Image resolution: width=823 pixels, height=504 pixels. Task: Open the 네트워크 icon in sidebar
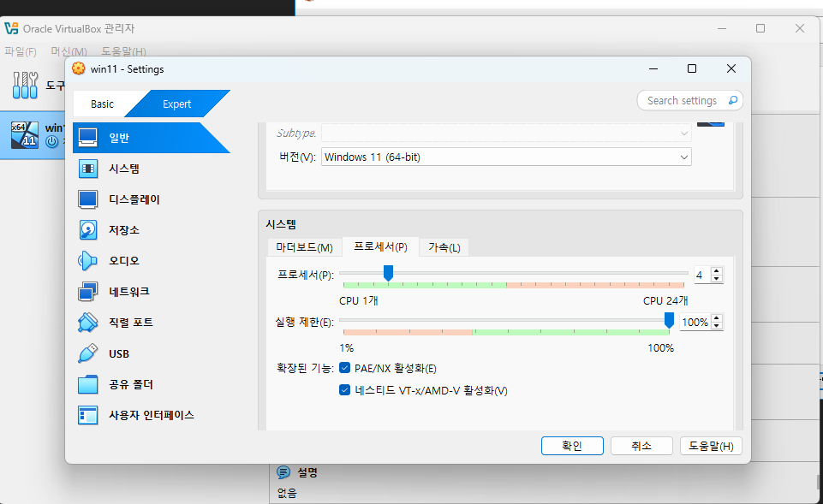coord(87,292)
